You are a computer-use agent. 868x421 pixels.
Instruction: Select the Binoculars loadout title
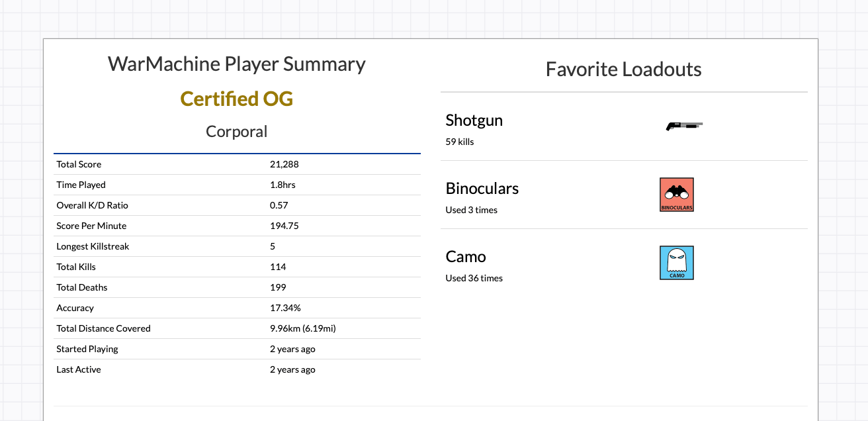click(x=482, y=189)
